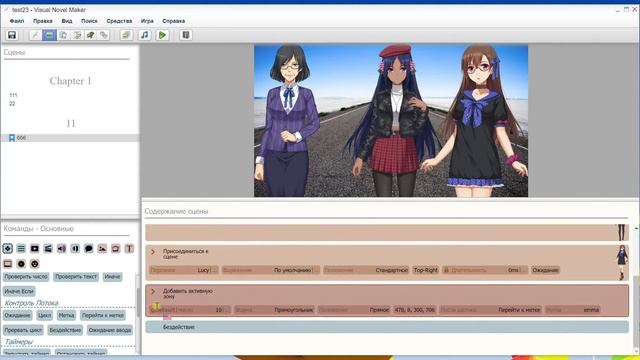Add a Перейти к метке command from the commands panel
The width and height of the screenshot is (640, 360).
click(x=103, y=316)
